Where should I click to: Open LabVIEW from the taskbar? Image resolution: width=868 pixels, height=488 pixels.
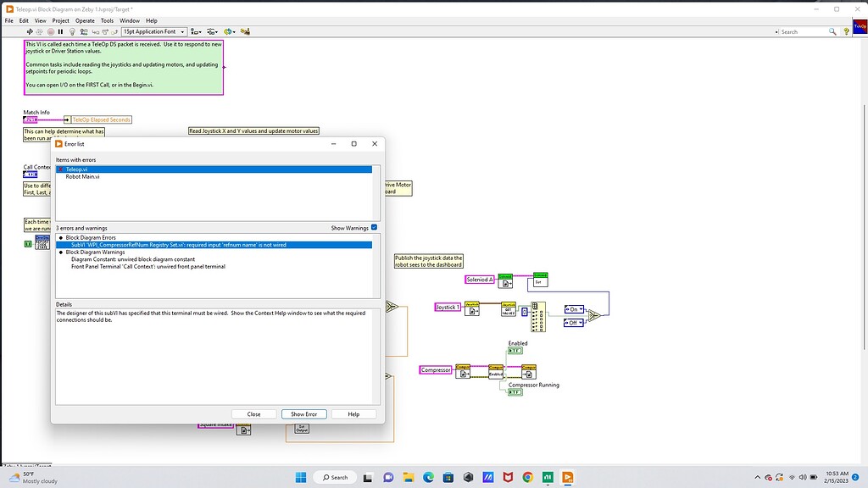coord(566,477)
